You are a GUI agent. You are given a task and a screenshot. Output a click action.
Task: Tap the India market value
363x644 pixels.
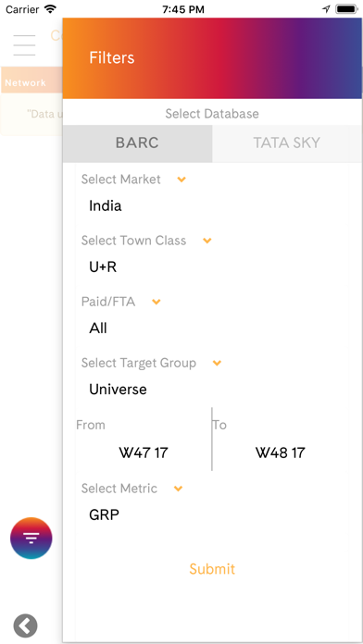(106, 205)
